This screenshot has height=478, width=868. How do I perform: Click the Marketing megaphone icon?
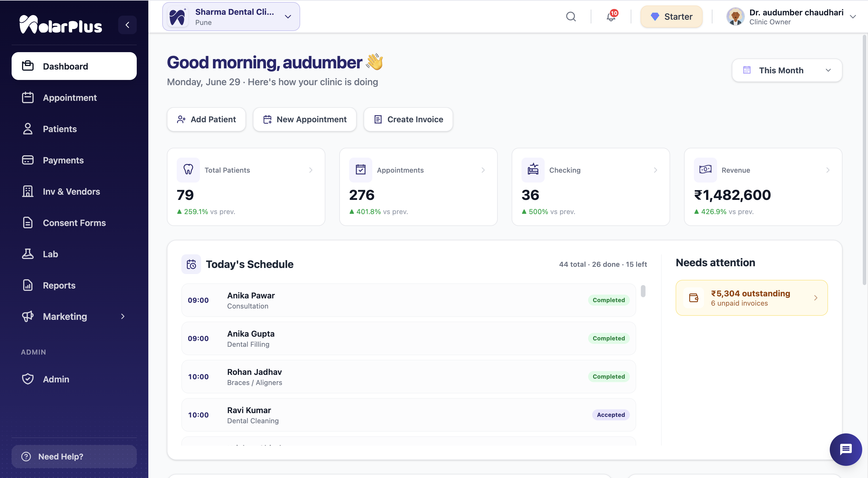point(28,317)
